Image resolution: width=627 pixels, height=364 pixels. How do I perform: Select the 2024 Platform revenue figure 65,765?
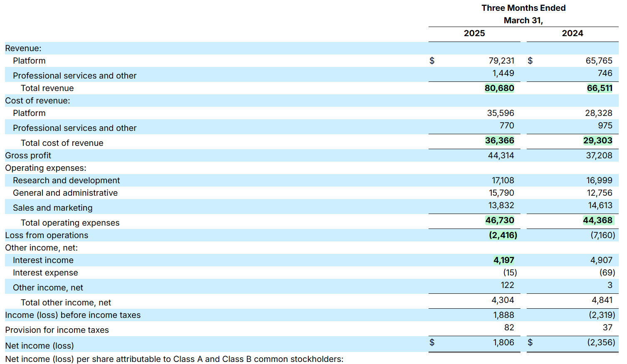point(599,61)
